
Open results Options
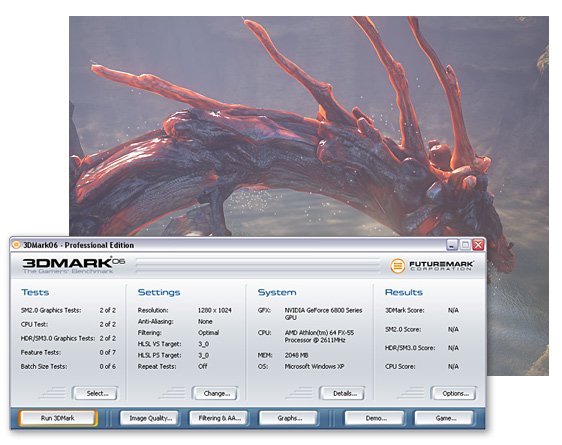pyautogui.click(x=455, y=393)
